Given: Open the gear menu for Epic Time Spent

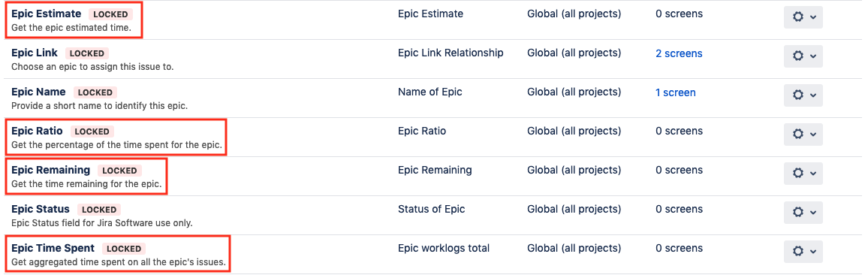Looking at the screenshot, I should click(803, 252).
